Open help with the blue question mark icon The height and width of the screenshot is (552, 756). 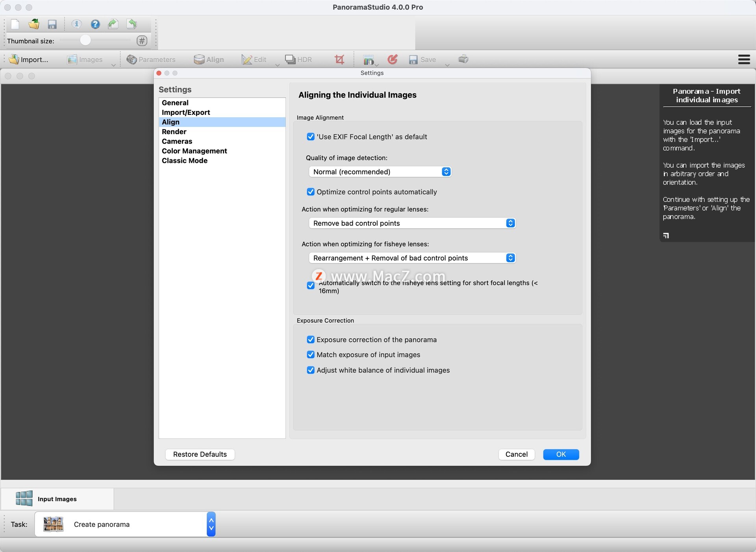[95, 24]
